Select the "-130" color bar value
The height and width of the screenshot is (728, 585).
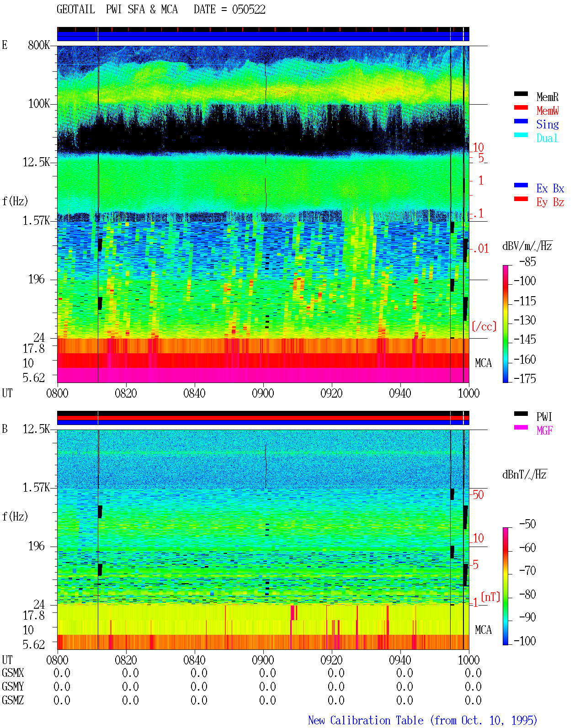click(525, 320)
